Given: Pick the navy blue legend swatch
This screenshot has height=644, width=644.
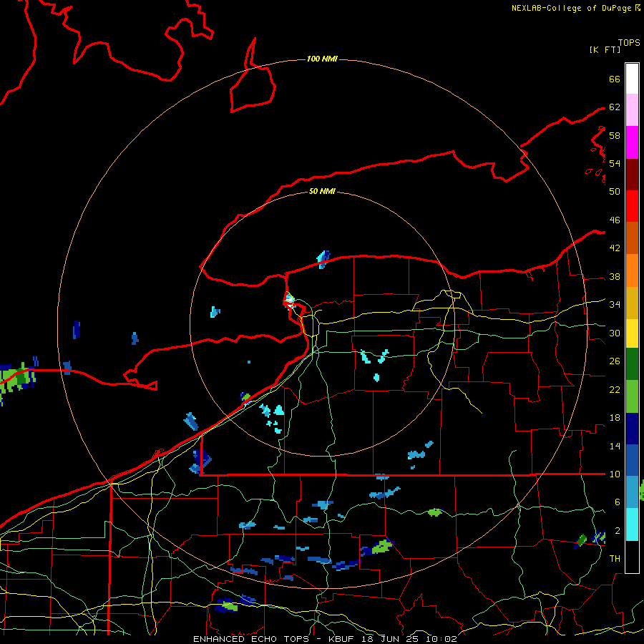Looking at the screenshot, I should [x=632, y=429].
